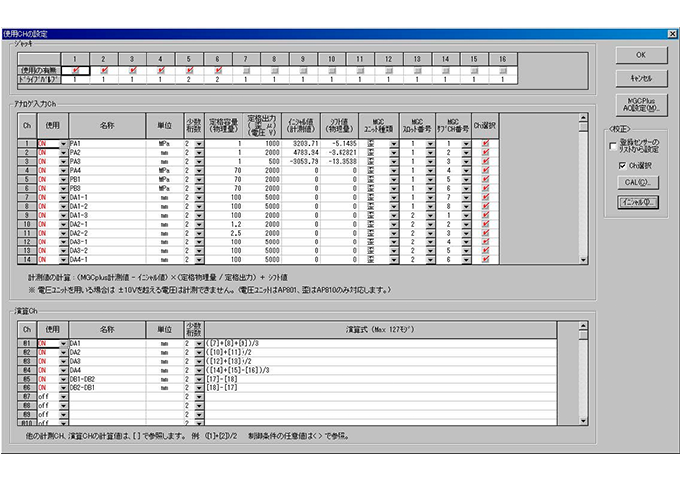Select the 名称 cell DA3-1

[107, 242]
